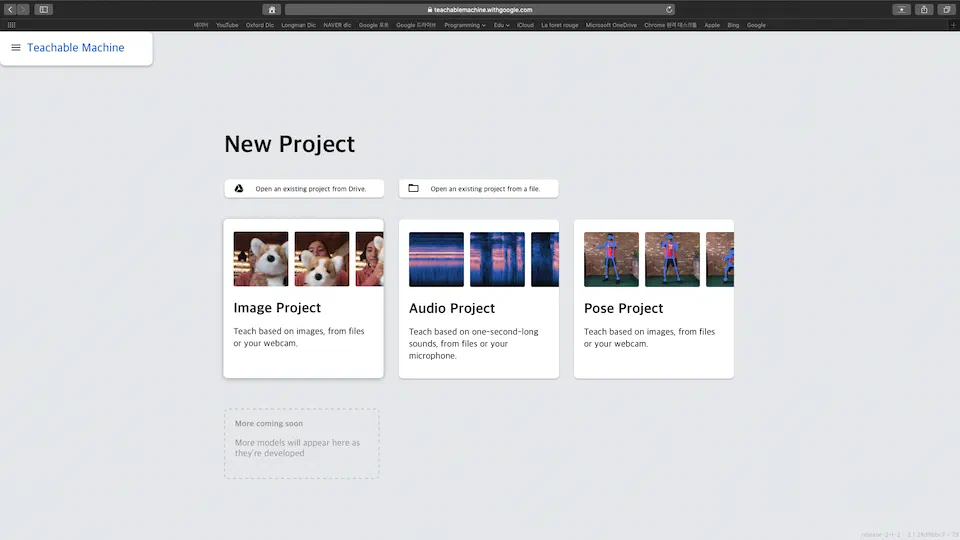This screenshot has width=960, height=540.
Task: Expand the Edu bookmarks folder
Action: (501, 25)
